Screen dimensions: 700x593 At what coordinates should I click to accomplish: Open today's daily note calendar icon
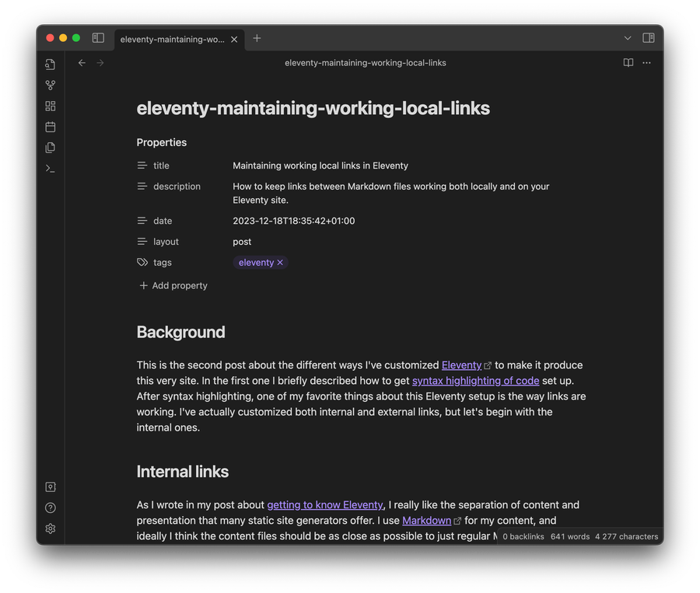(51, 127)
